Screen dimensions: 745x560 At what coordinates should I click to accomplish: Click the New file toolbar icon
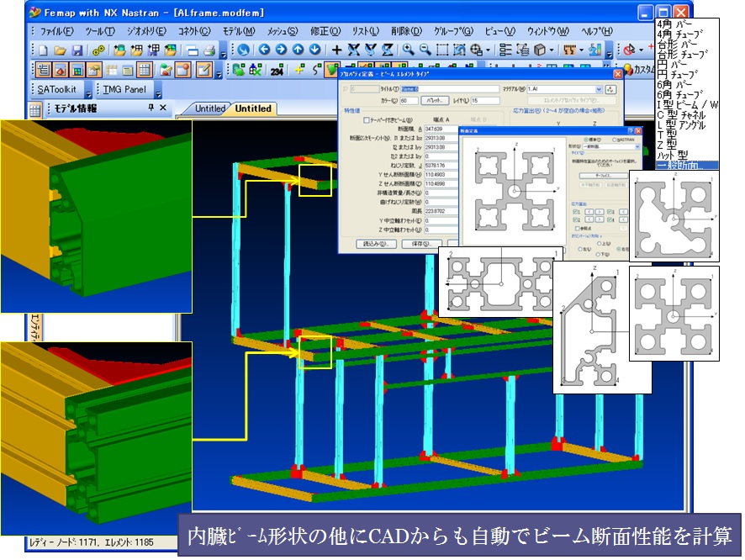pos(43,50)
